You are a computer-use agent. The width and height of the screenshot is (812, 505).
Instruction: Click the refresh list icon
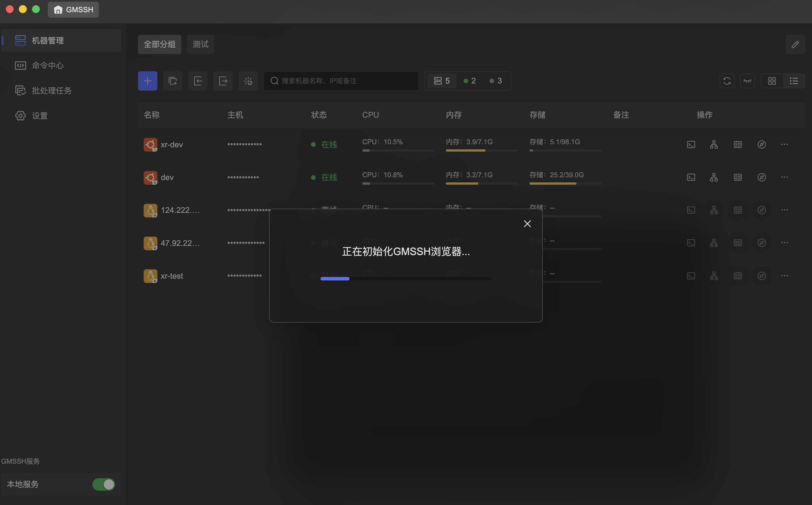(727, 81)
